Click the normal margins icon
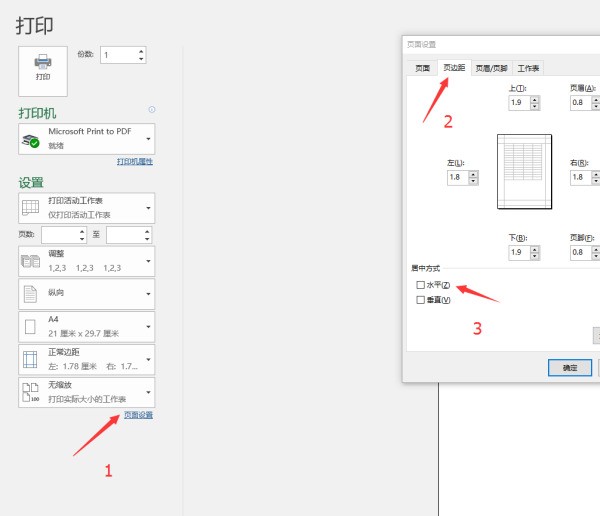This screenshot has width=600, height=516. click(31, 359)
